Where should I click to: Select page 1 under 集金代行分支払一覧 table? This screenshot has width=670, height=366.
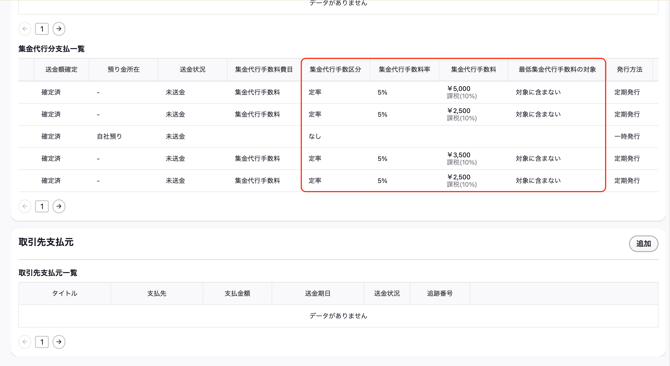pos(42,206)
